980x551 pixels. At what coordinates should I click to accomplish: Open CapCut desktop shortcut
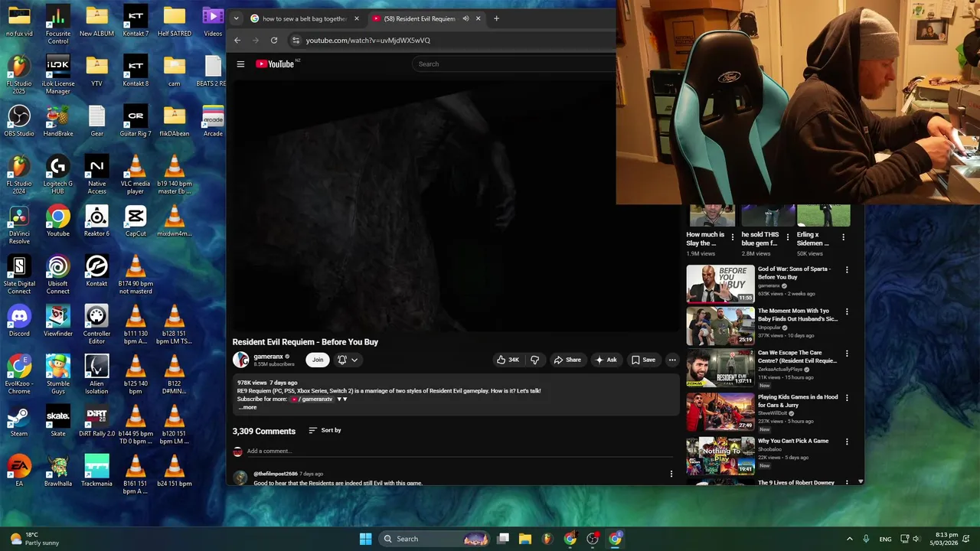136,222
